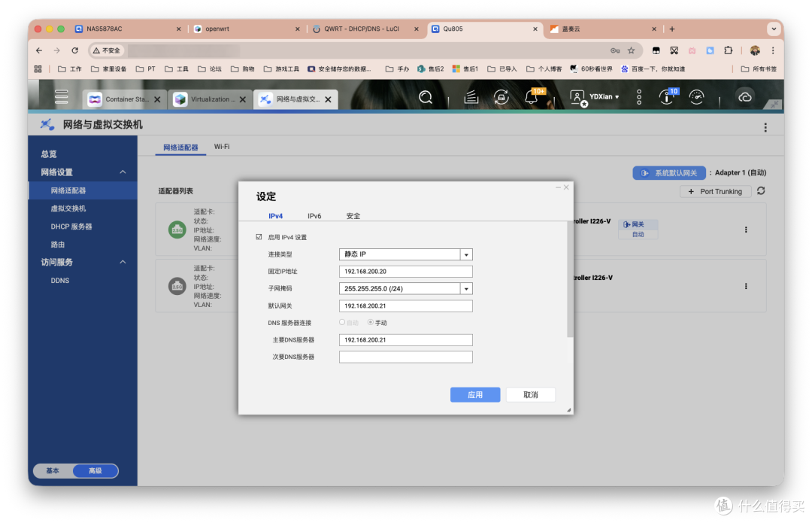Switch to the openwrt browser tab
The width and height of the screenshot is (812, 523).
point(246,29)
